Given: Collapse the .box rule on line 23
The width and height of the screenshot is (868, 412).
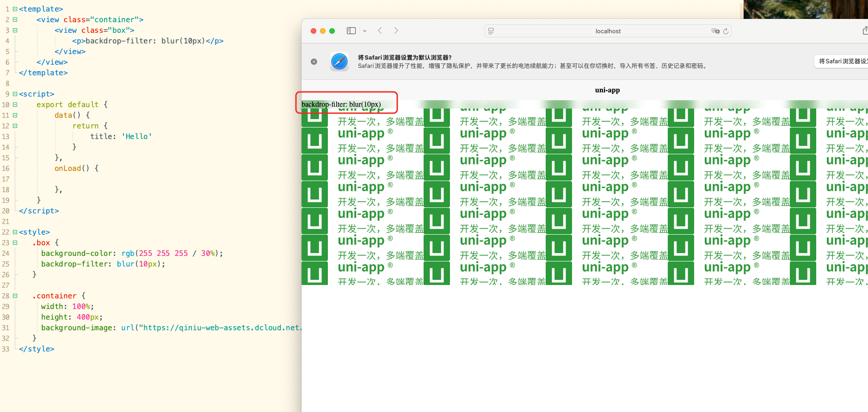Looking at the screenshot, I should click(15, 243).
